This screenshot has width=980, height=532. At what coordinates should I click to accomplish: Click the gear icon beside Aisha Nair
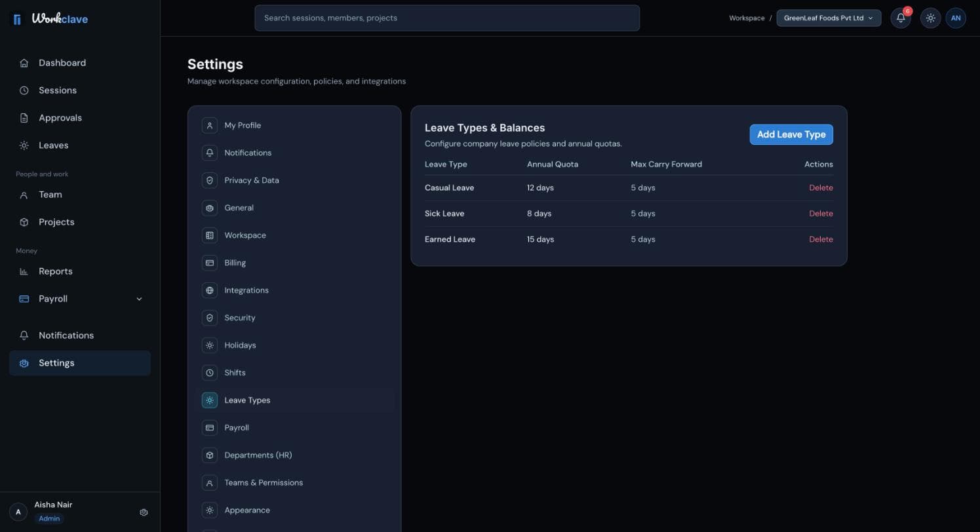144,512
